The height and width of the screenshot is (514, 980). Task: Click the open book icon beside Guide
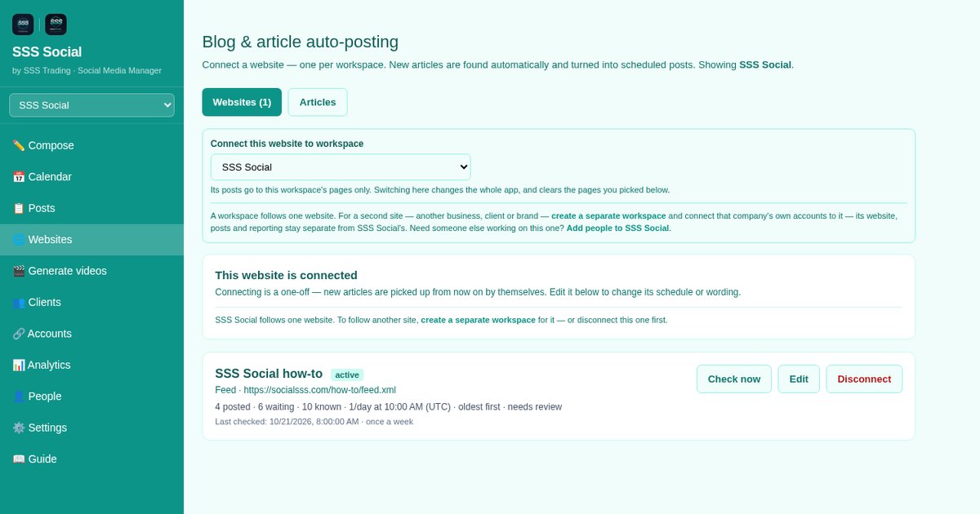19,459
